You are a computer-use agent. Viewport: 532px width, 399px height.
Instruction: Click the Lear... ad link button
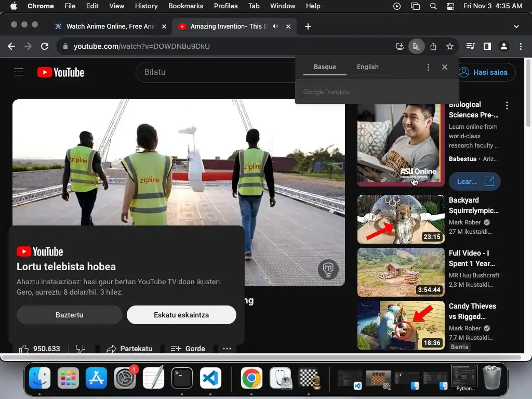pyautogui.click(x=474, y=181)
